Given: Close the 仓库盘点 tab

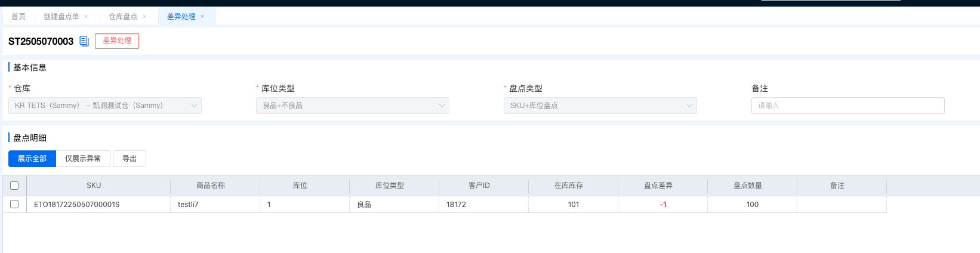Looking at the screenshot, I should [144, 17].
